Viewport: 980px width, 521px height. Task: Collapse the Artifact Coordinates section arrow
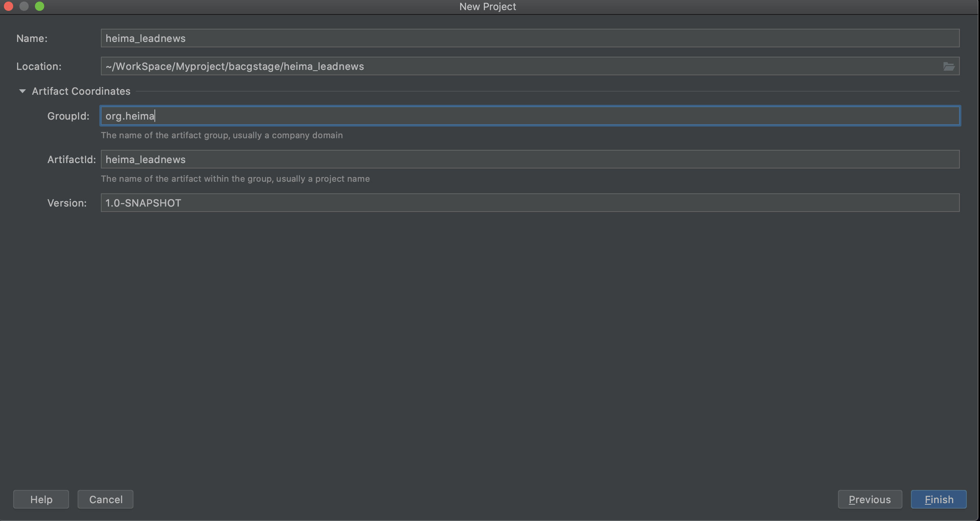(x=23, y=91)
